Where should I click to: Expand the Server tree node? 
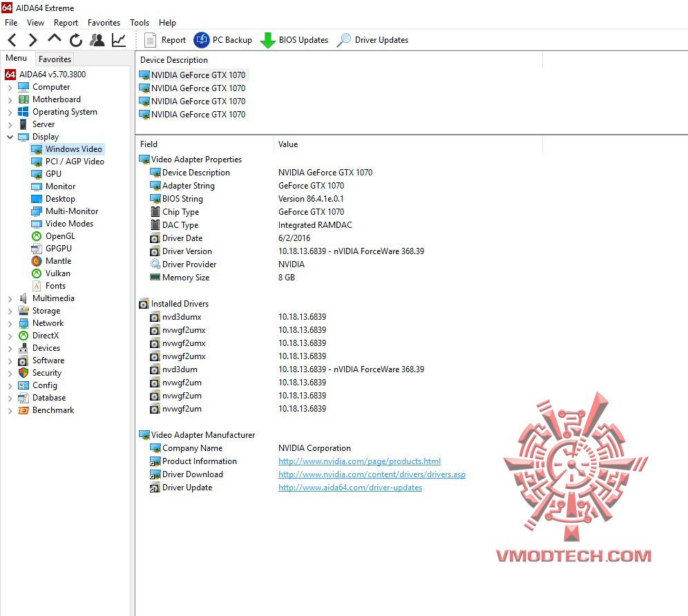click(10, 124)
